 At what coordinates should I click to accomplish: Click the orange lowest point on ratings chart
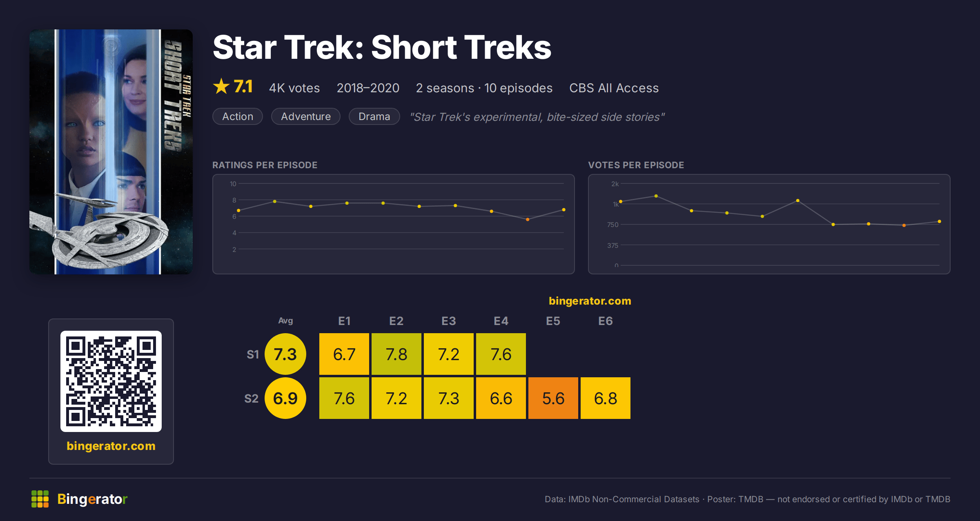click(x=528, y=220)
